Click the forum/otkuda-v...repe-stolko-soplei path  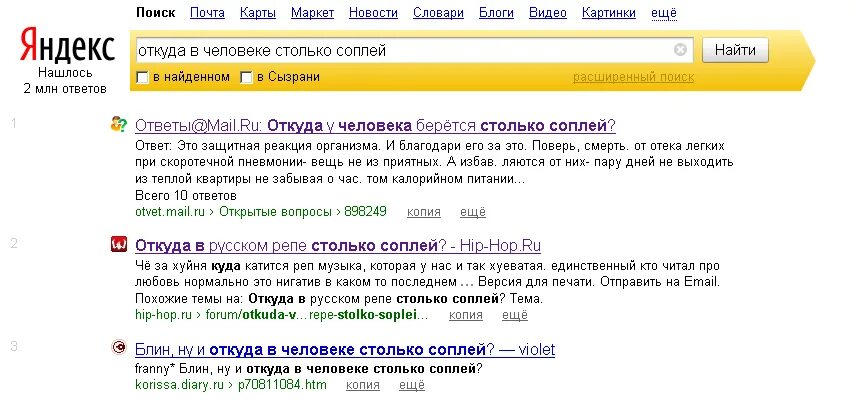(317, 314)
